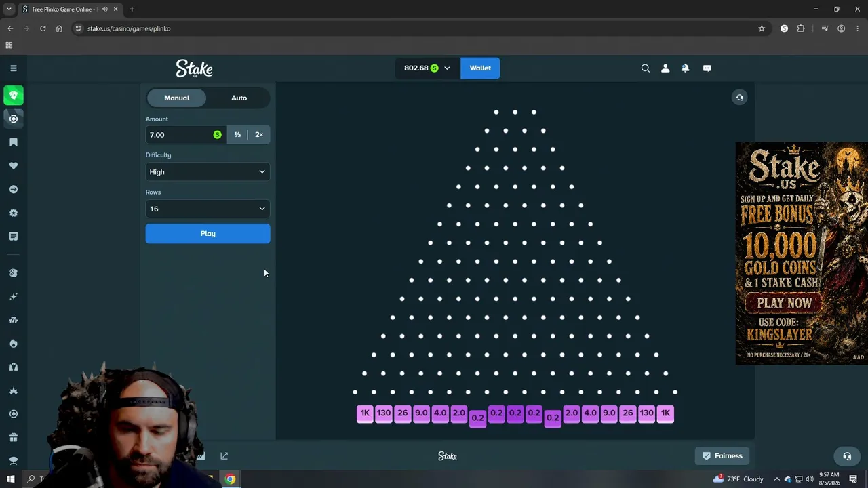Mute the tab using the audio icon
Image resolution: width=868 pixels, height=488 pixels.
(x=104, y=9)
